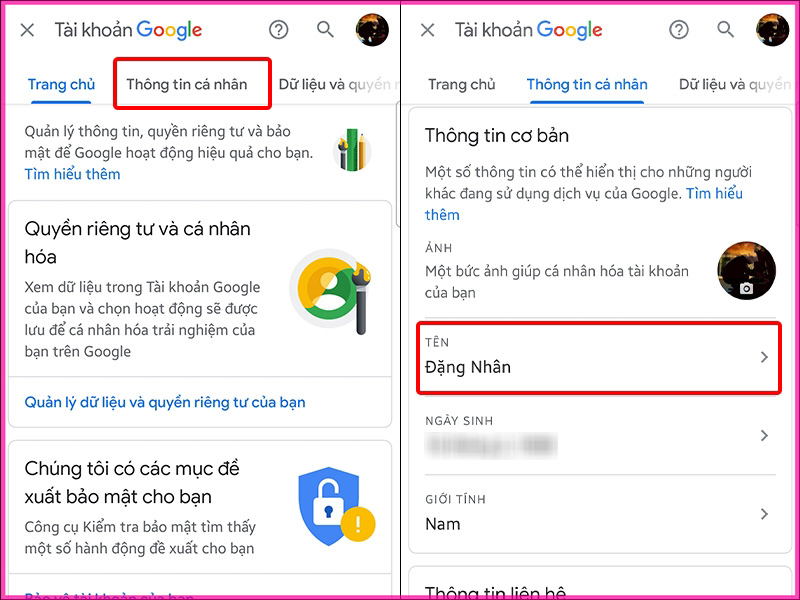Click the help icon in left panel
This screenshot has height=600, width=800.
279,30
